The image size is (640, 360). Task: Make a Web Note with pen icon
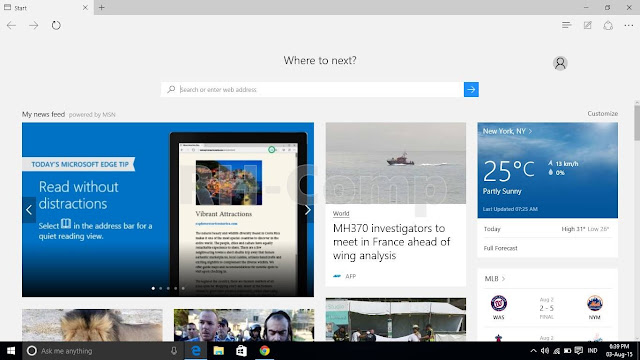click(x=587, y=25)
